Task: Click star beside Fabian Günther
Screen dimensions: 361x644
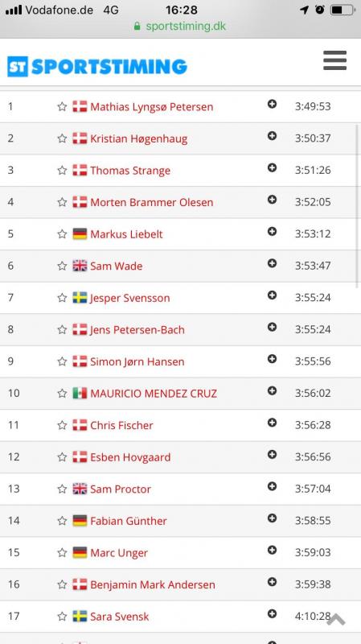Action: (62, 521)
